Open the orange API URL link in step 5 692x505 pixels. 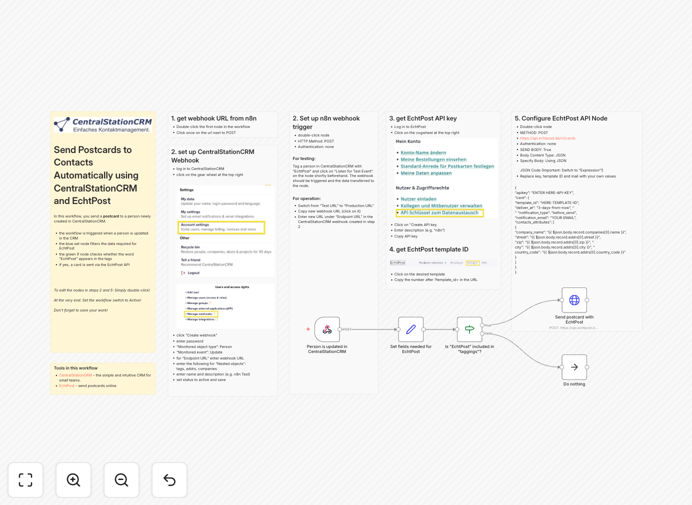[547, 138]
